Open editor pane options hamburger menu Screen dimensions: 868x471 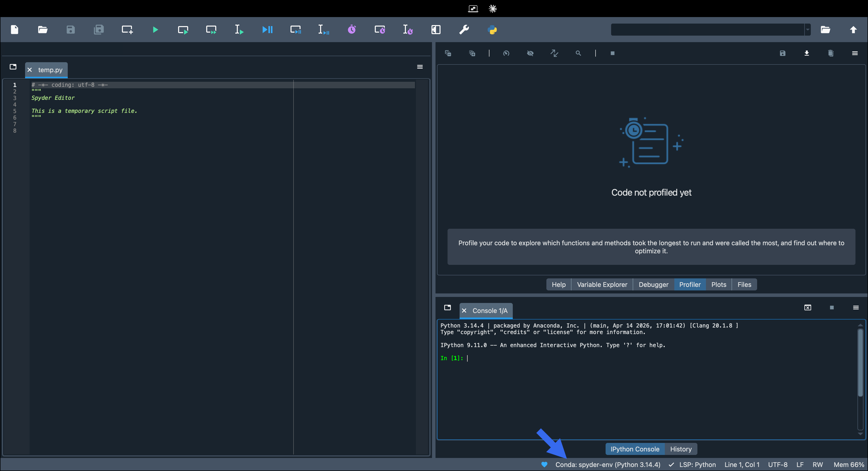tap(420, 67)
